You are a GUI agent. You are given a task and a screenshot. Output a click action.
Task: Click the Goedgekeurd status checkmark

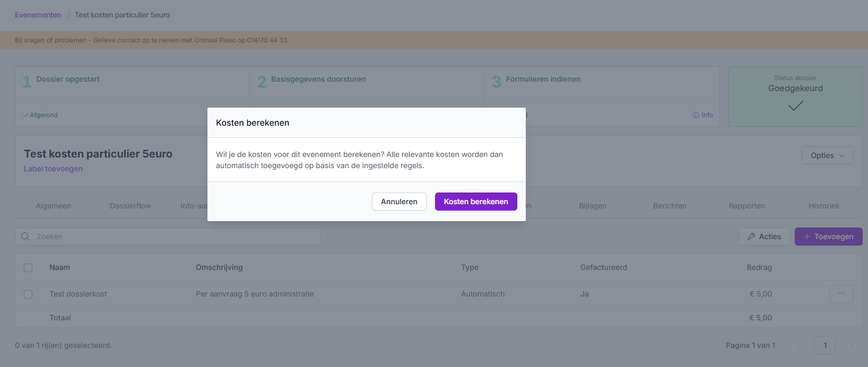795,106
